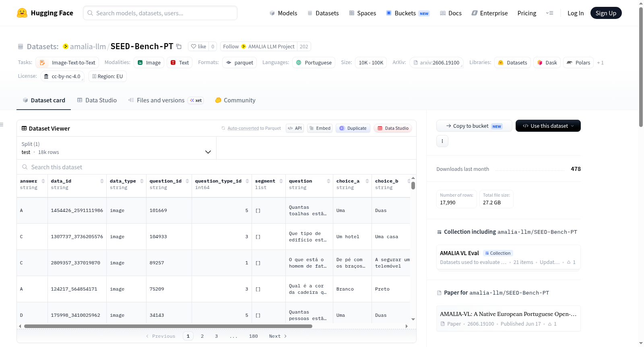Sort by the question_id column
The image size is (644, 347).
click(187, 181)
